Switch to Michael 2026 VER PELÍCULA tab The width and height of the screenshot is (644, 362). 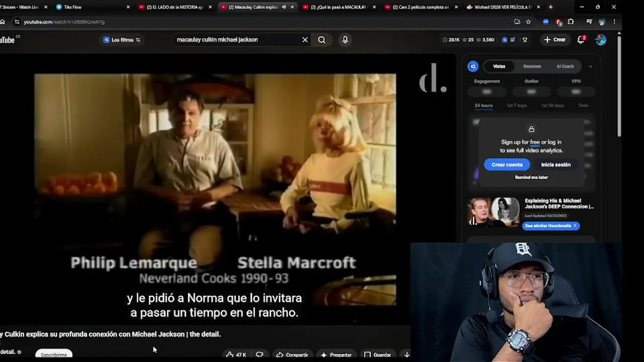[x=502, y=7]
